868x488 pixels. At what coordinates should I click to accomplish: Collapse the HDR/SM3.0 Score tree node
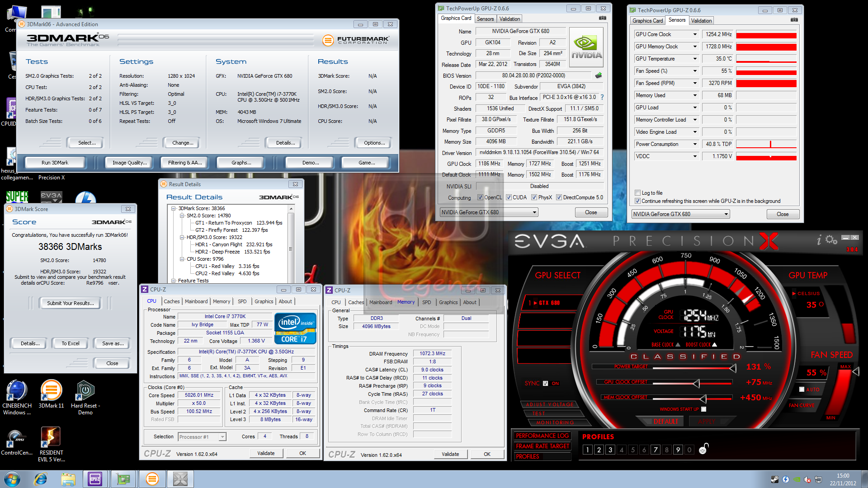182,238
